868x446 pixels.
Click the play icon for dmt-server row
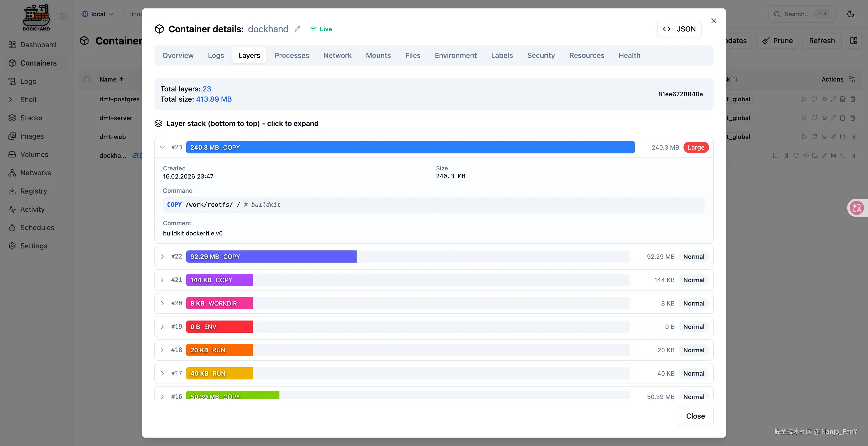tap(804, 118)
